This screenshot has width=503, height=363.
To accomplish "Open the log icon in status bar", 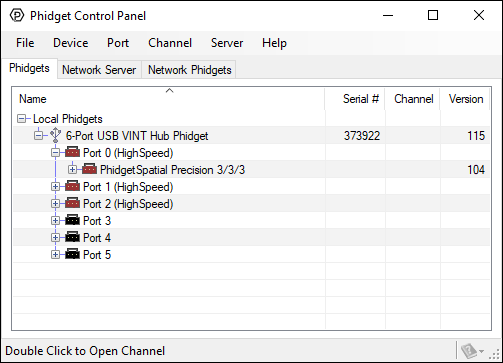I will (469, 351).
